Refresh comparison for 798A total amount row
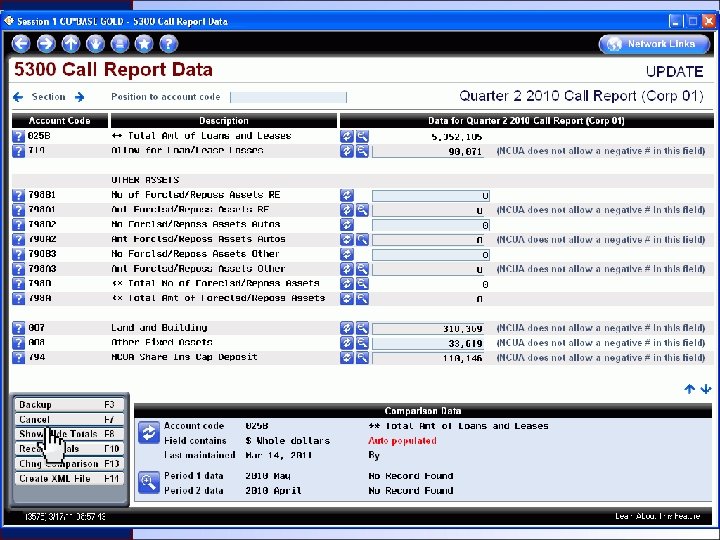Screen dimensions: 720x540 tap(347, 299)
